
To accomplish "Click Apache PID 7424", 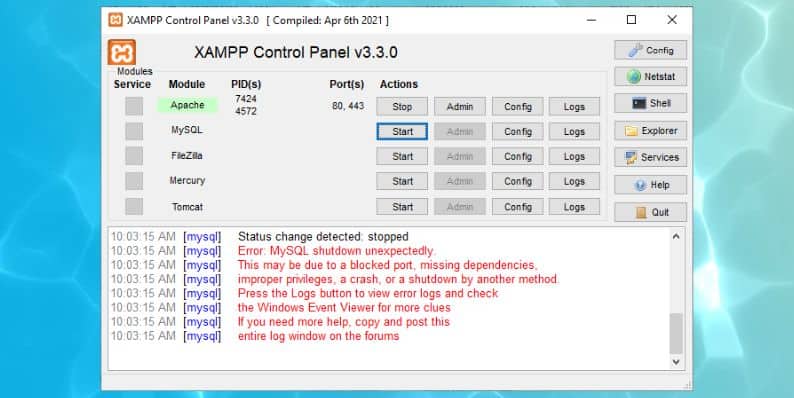I will click(246, 99).
